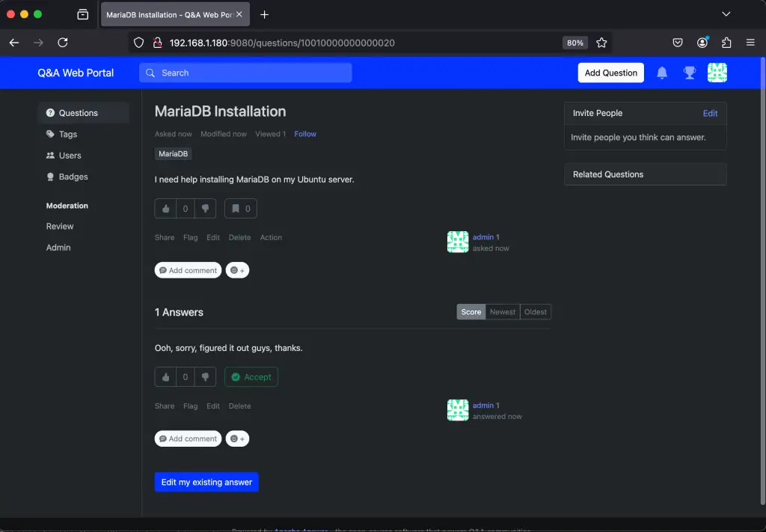Click the Search field in the header
This screenshot has width=766, height=532.
tap(245, 73)
